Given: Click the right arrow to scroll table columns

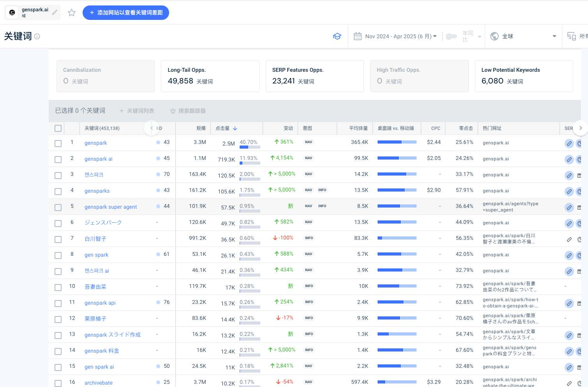Looking at the screenshot, I should (580, 128).
